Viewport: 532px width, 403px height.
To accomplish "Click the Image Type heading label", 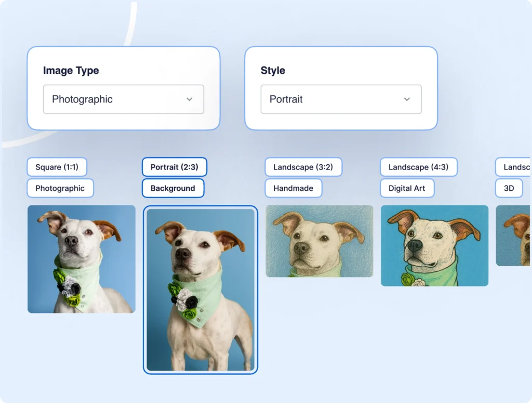I will 71,71.
